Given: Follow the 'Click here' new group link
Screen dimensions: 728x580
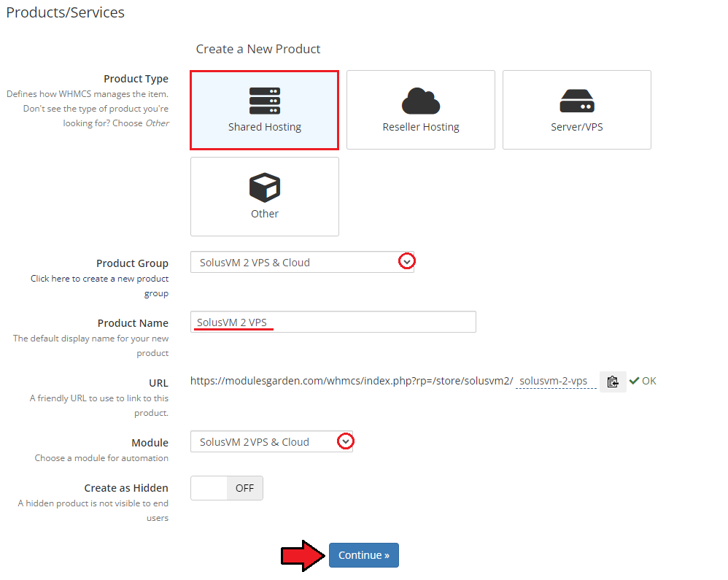Looking at the screenshot, I should pos(50,279).
